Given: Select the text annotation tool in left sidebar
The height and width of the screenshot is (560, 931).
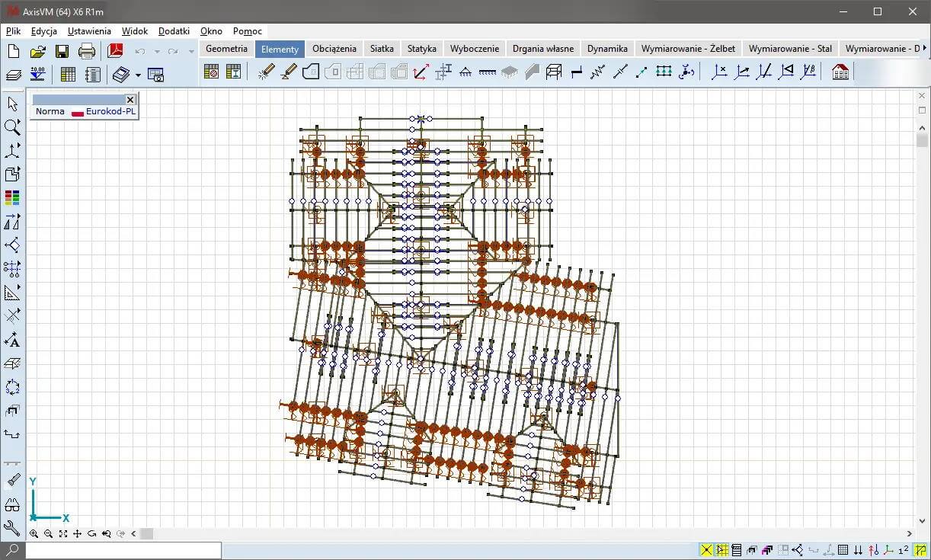Looking at the screenshot, I should (12, 340).
